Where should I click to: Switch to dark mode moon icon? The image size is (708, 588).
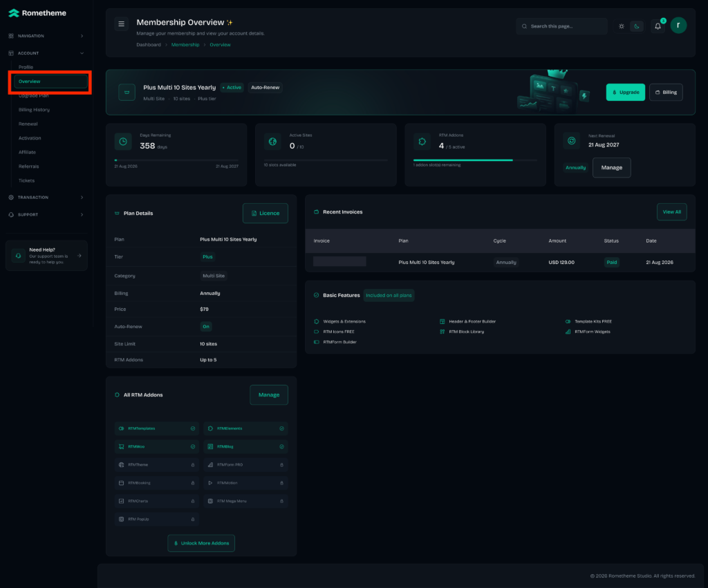(637, 26)
